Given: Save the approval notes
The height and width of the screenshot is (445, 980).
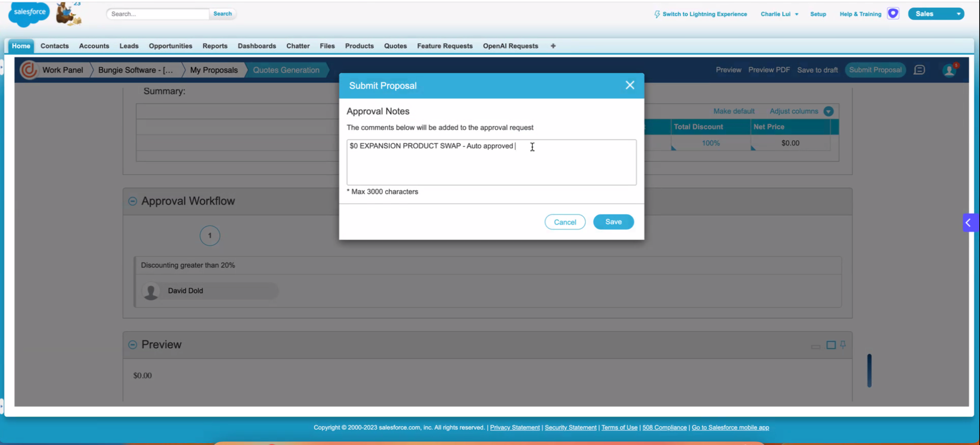Looking at the screenshot, I should click(x=613, y=222).
